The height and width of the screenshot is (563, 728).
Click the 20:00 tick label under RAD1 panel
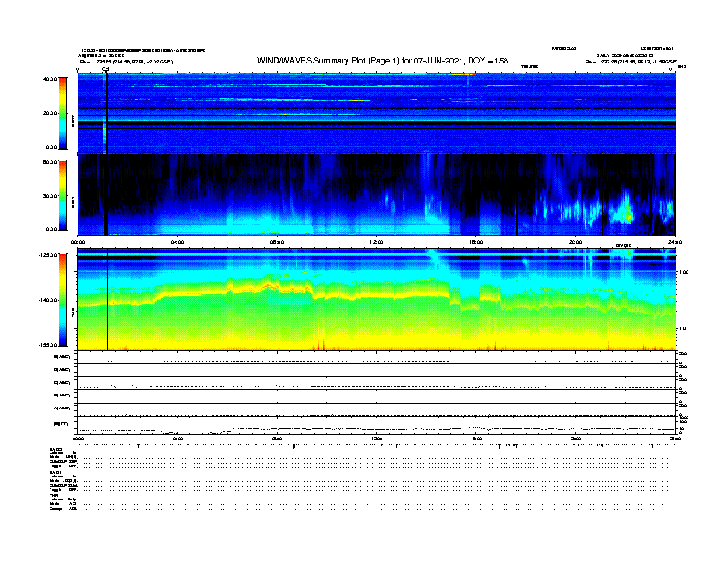[575, 242]
